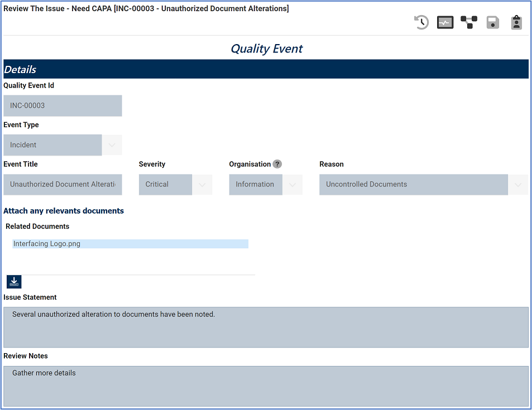Select the Interfacing Logo.png document

click(130, 244)
